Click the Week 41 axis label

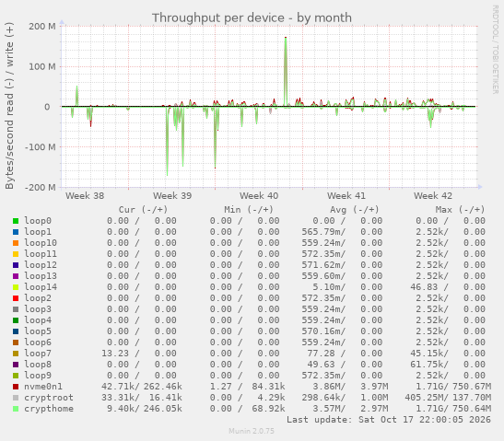(x=346, y=195)
